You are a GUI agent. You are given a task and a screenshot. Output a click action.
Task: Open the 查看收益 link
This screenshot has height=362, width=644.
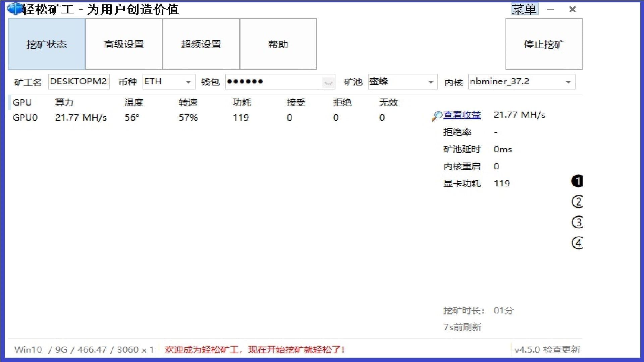(x=462, y=115)
